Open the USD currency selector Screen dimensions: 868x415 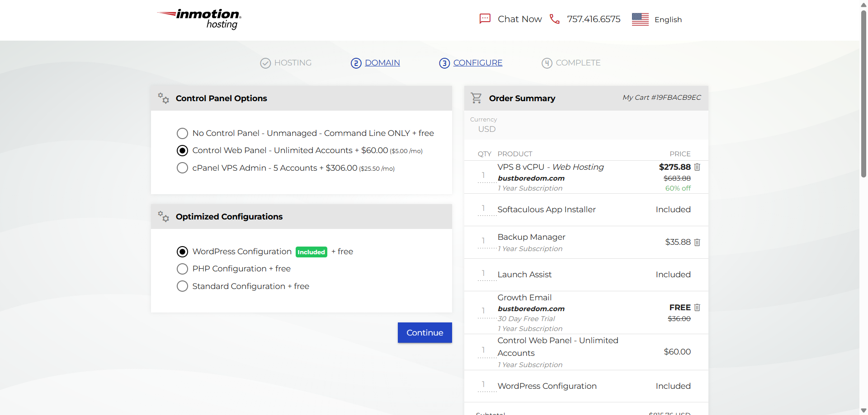coord(487,129)
